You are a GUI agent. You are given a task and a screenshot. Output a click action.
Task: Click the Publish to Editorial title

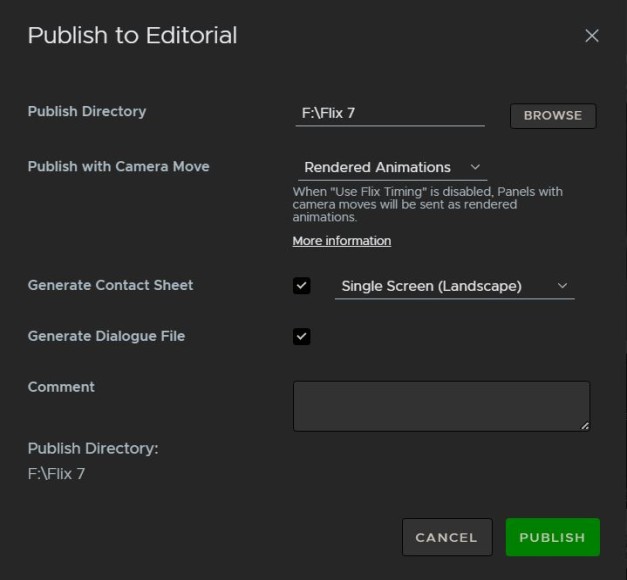[132, 36]
